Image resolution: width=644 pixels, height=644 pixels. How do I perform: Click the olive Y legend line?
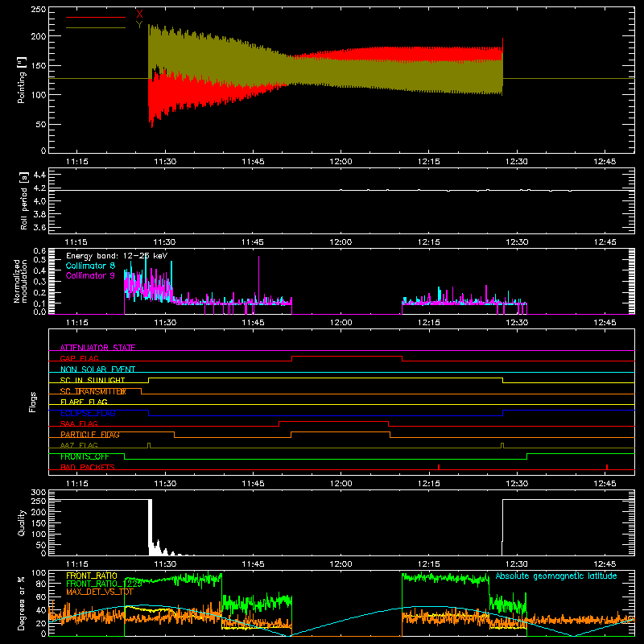click(x=96, y=27)
